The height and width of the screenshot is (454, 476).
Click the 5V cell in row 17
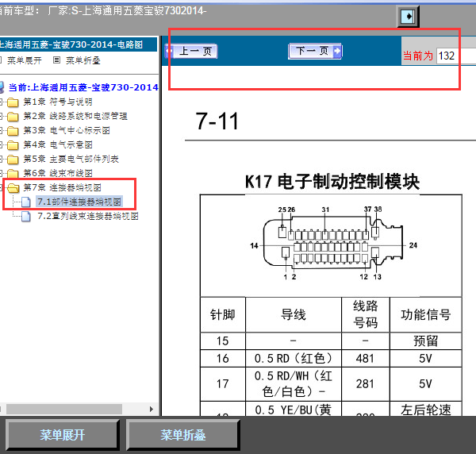[x=425, y=384]
